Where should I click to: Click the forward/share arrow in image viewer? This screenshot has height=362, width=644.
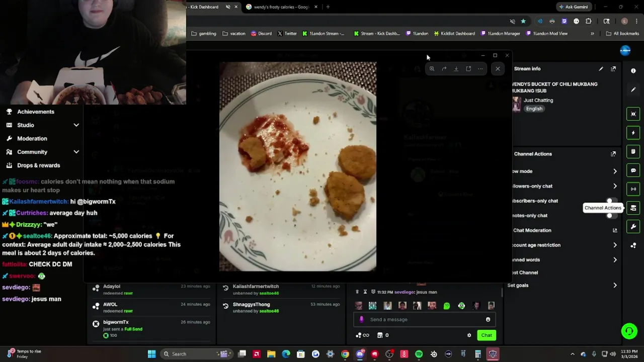(444, 69)
